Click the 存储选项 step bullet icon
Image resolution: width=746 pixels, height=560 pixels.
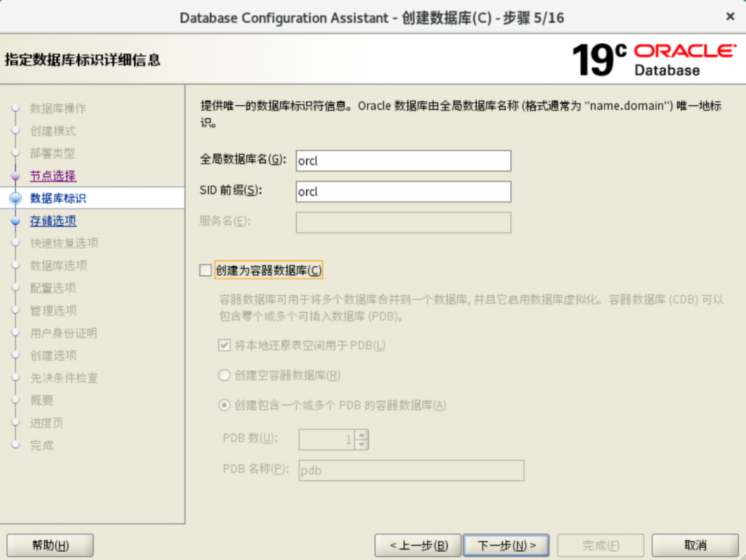tap(16, 221)
